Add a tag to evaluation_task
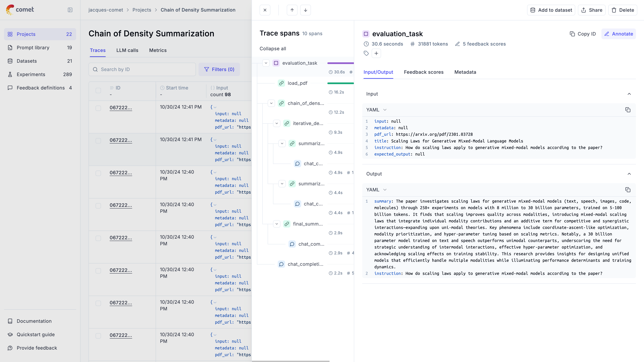 [377, 53]
